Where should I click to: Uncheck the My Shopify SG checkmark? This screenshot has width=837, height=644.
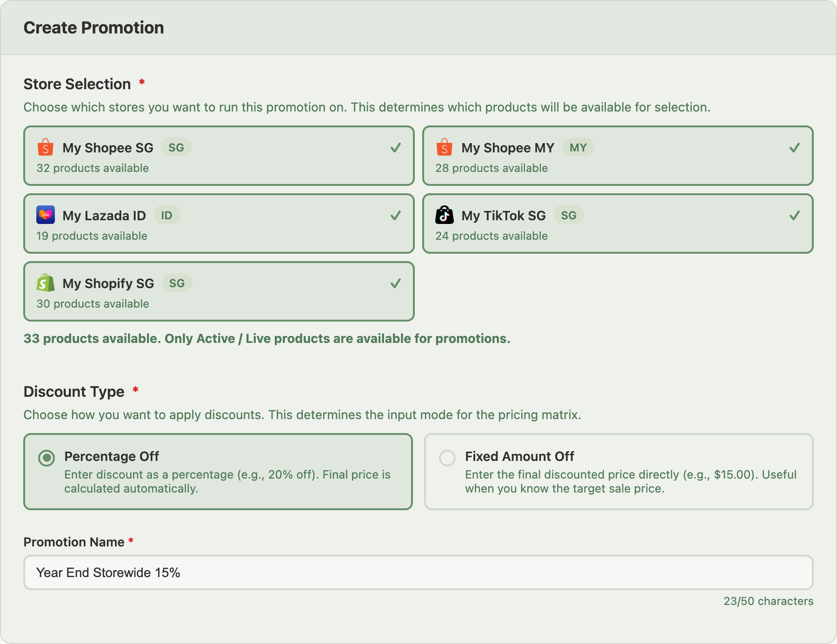point(396,283)
